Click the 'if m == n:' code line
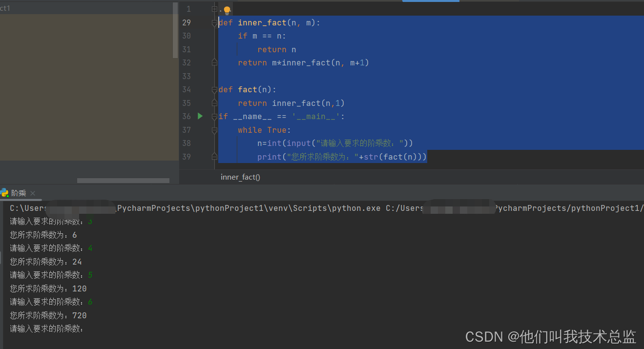The width and height of the screenshot is (644, 349). (x=262, y=36)
